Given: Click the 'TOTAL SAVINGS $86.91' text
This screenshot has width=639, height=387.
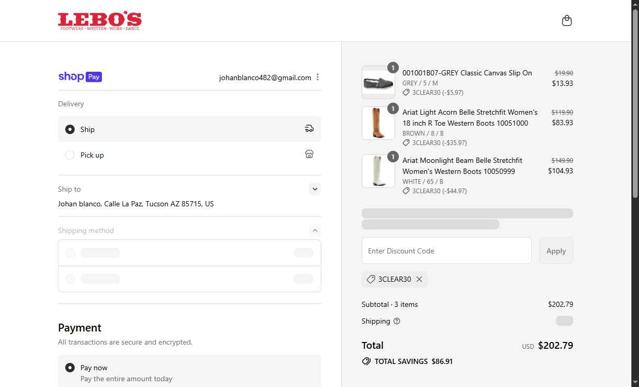Looking at the screenshot, I should (x=414, y=361).
